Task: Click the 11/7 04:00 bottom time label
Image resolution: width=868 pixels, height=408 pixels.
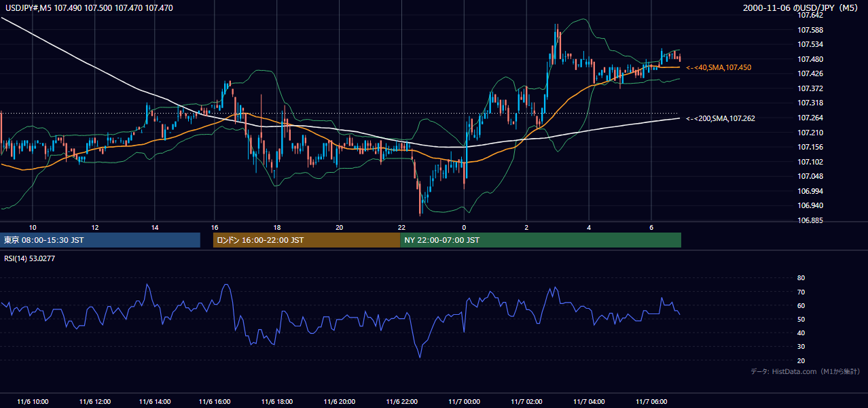Action: click(x=589, y=401)
